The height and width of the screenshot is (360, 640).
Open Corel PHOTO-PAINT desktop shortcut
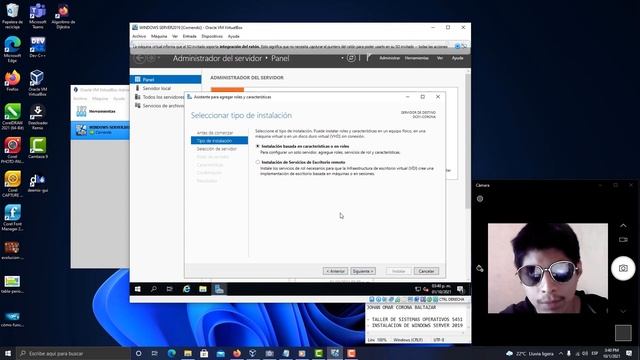coord(12,150)
